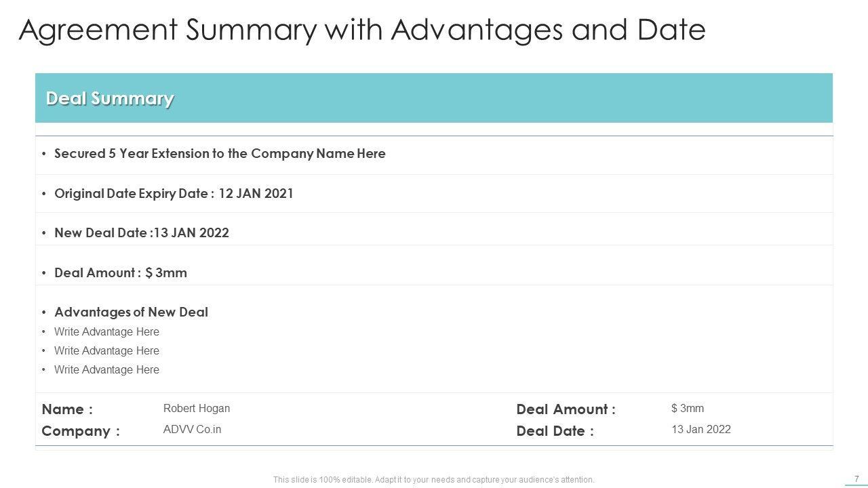Select the third 'Write Advantage Here' placeholder

point(106,370)
